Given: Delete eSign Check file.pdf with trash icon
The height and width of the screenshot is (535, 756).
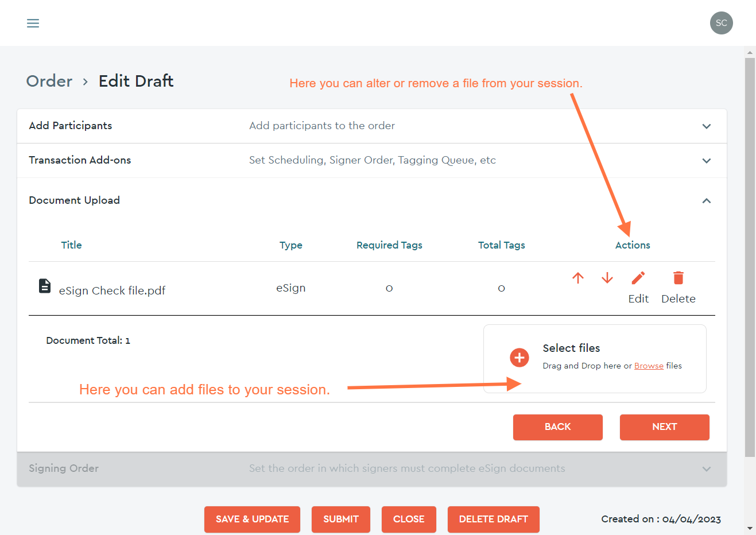Looking at the screenshot, I should coord(679,278).
